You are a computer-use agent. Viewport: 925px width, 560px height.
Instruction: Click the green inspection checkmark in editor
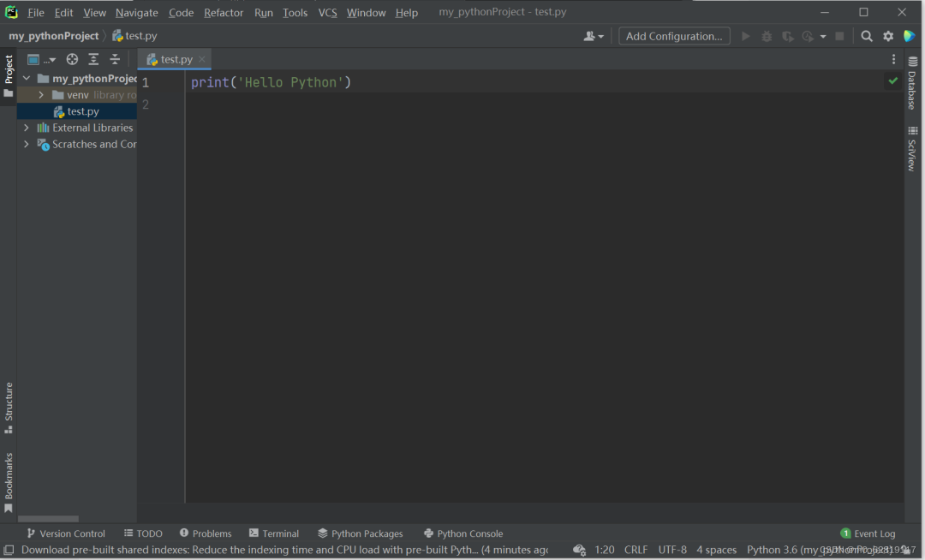click(x=893, y=80)
